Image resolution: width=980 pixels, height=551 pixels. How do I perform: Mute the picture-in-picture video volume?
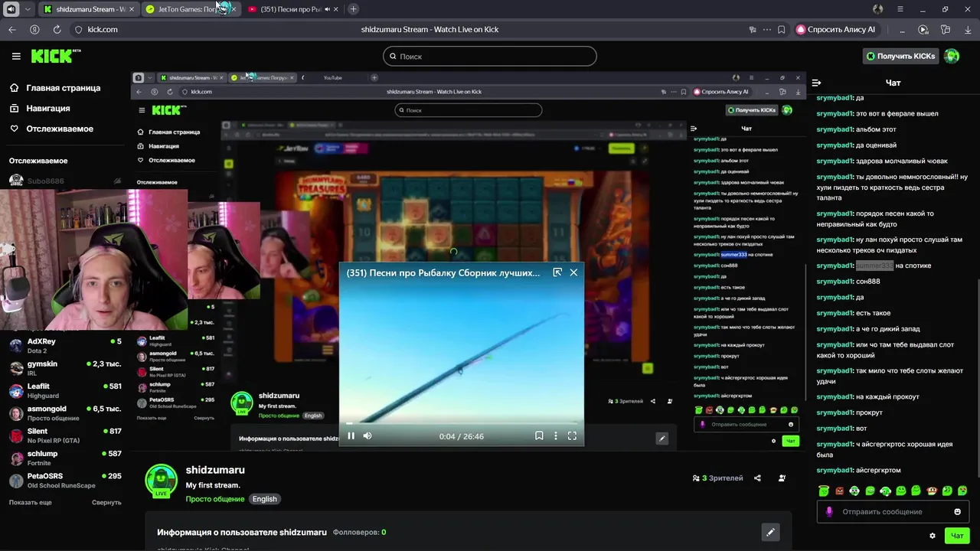[367, 436]
